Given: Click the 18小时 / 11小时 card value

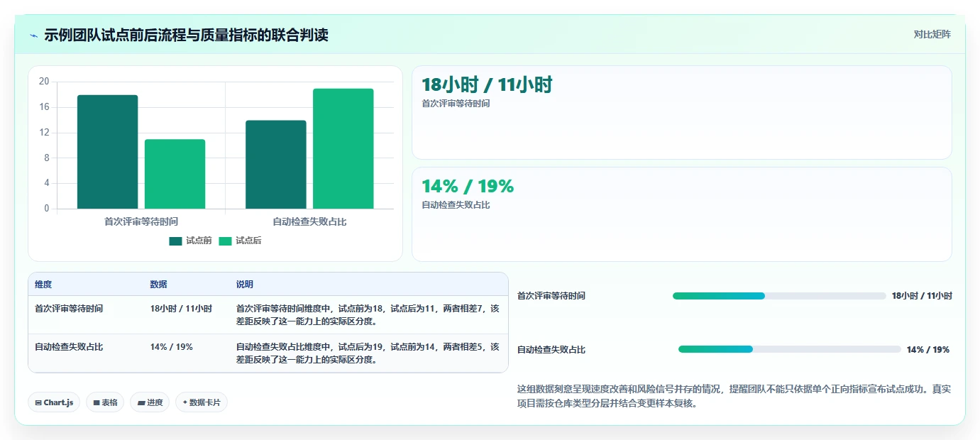Looking at the screenshot, I should coord(487,85).
